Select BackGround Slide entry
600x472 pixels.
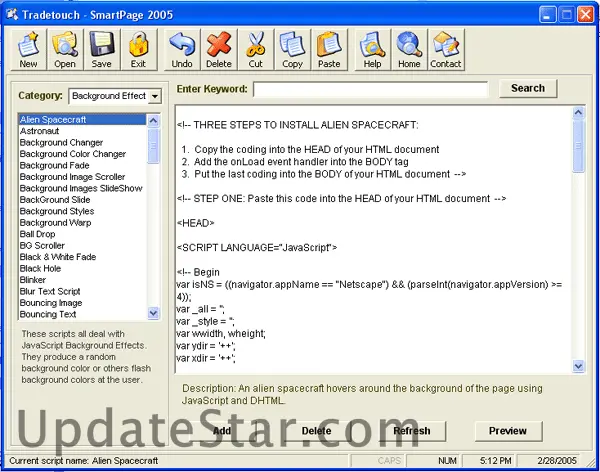(x=82, y=200)
